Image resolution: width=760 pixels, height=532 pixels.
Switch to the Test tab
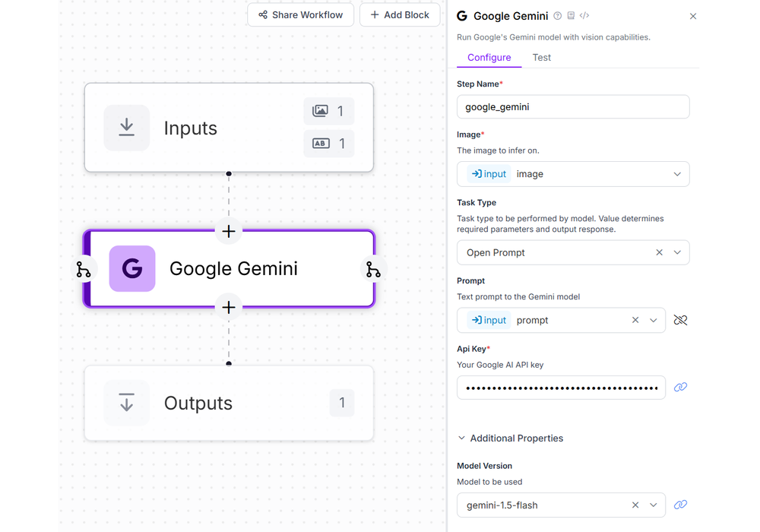point(541,57)
